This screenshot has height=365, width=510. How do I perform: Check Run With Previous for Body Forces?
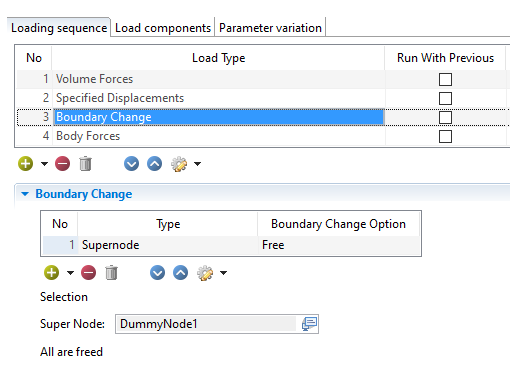[x=445, y=136]
